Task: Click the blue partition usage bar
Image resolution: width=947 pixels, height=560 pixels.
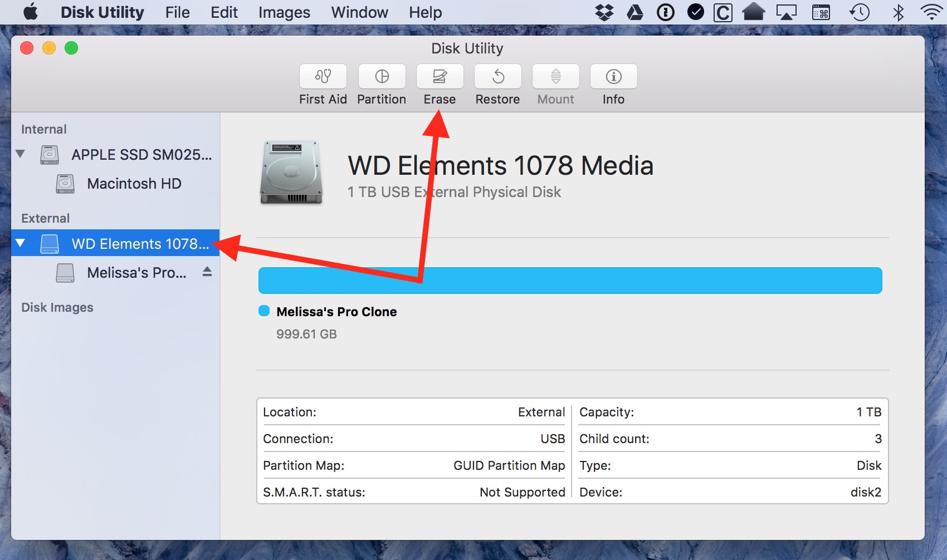Action: click(x=570, y=281)
